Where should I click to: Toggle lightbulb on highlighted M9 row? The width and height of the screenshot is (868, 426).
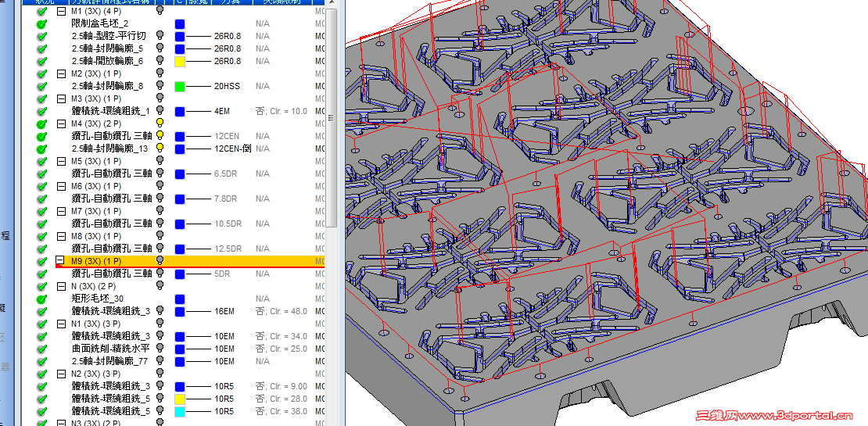160,260
